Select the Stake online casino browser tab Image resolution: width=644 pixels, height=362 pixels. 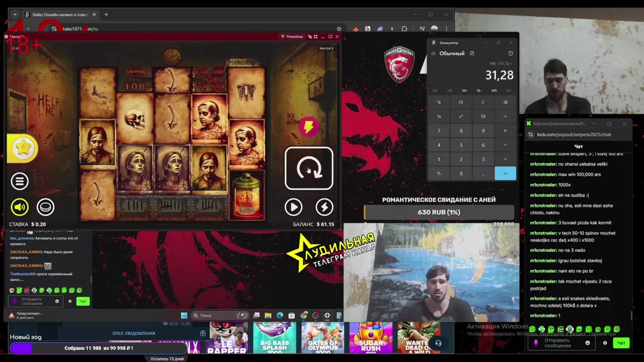[60, 15]
